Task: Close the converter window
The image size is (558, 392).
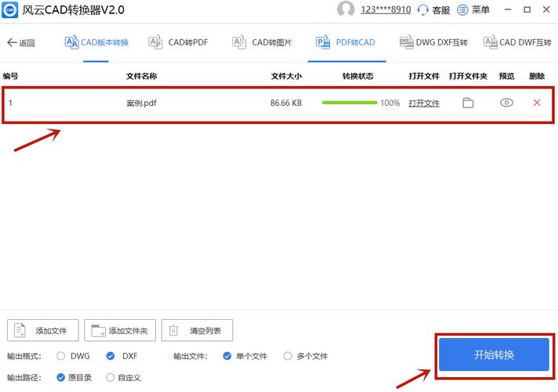Action: pos(546,9)
